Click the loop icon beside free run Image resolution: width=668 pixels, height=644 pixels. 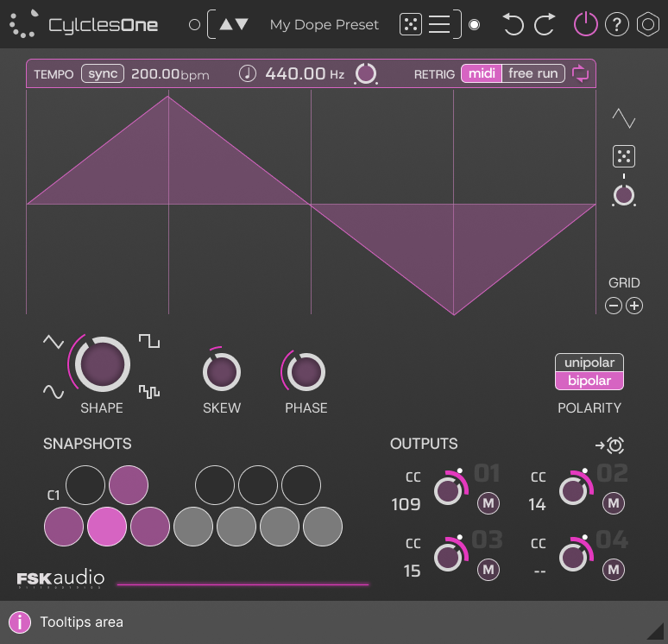pyautogui.click(x=581, y=73)
